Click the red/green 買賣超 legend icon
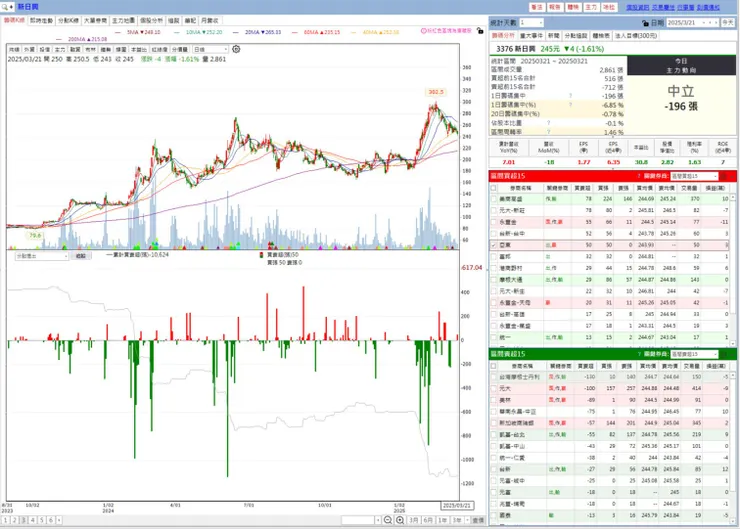Viewport: 740px width, 529px height. click(x=261, y=255)
